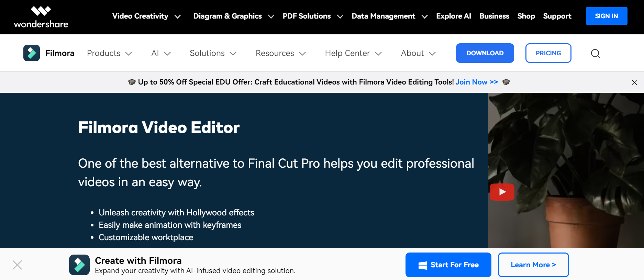
Task: Go to Explore AI
Action: pos(454,16)
